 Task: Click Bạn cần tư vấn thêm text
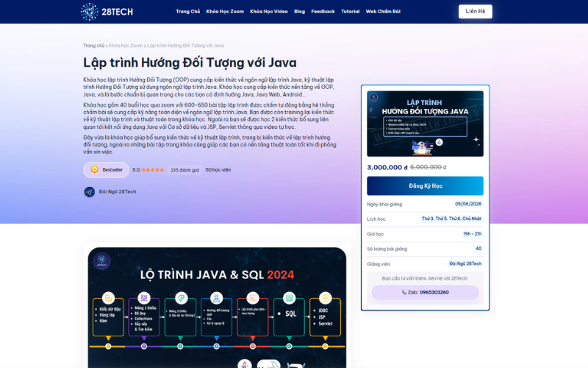(x=426, y=279)
